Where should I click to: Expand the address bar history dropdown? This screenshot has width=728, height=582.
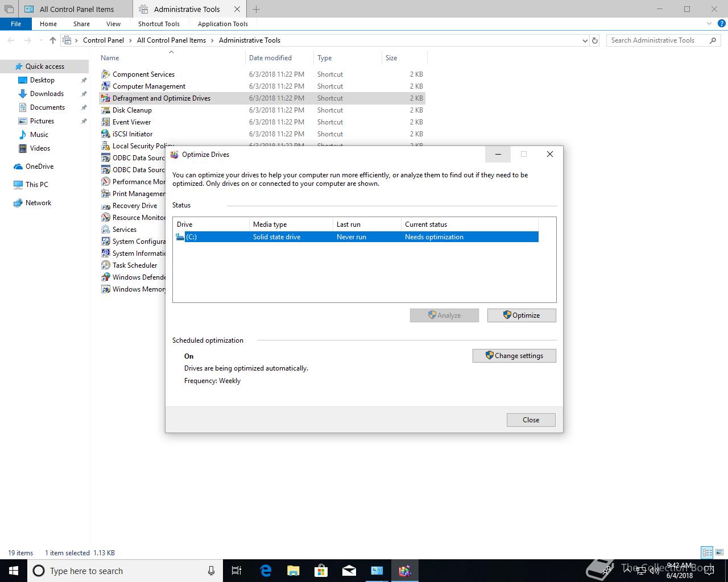click(585, 40)
